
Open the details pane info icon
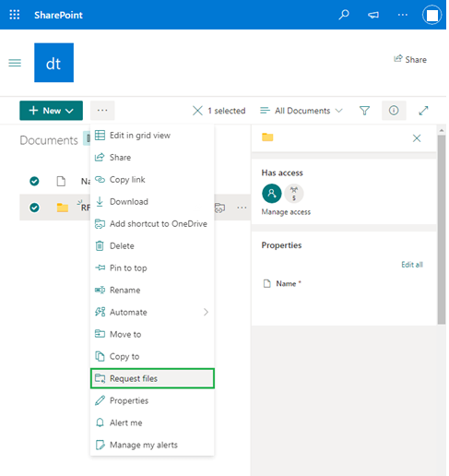tap(394, 111)
